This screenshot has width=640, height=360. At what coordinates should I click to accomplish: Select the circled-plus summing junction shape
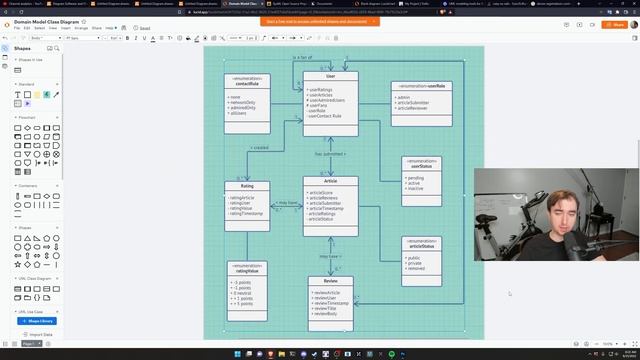pos(47,154)
